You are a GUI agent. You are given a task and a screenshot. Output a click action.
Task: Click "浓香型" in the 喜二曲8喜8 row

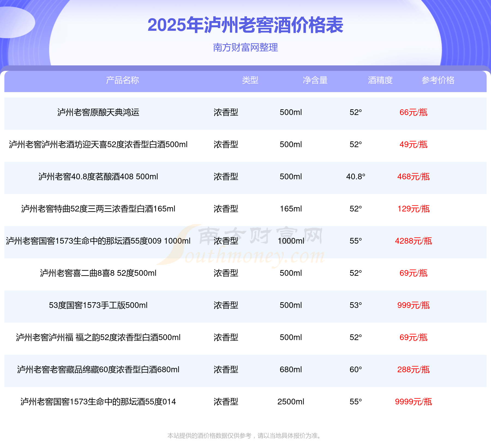coord(226,273)
